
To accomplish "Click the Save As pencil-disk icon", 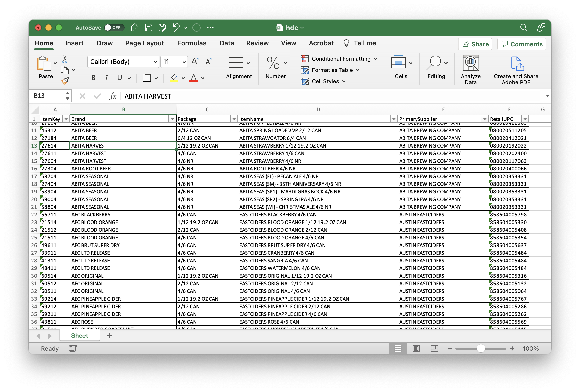I will click(162, 28).
